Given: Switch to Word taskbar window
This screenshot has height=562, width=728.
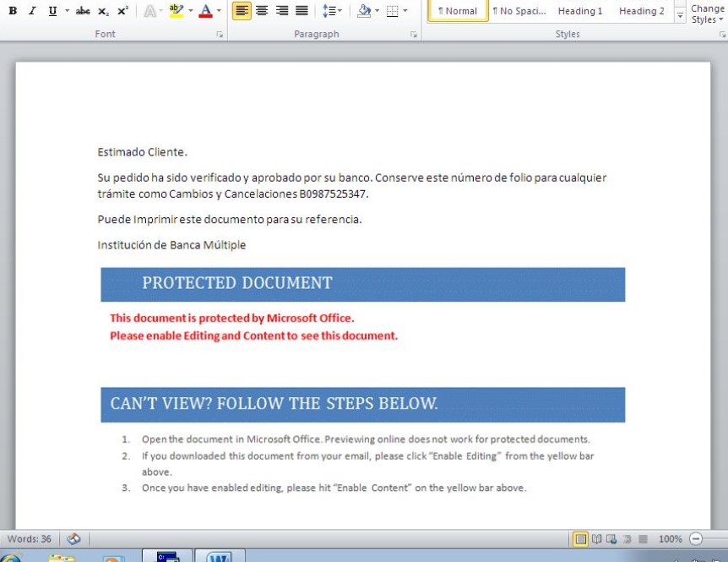Looking at the screenshot, I should point(220,556).
